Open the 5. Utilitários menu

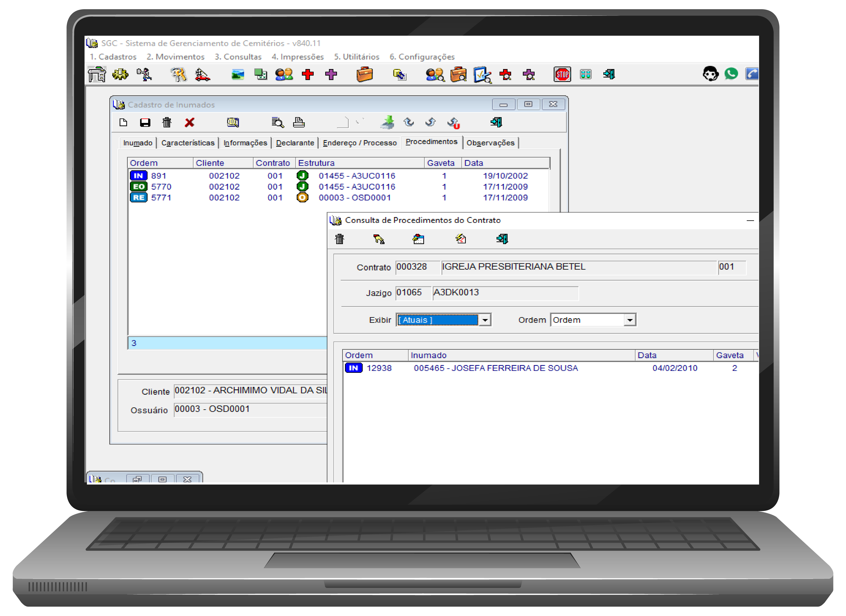[x=357, y=57]
